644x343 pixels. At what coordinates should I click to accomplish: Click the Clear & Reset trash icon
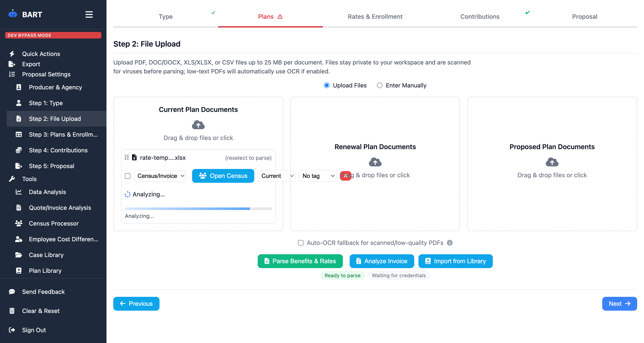(11, 311)
